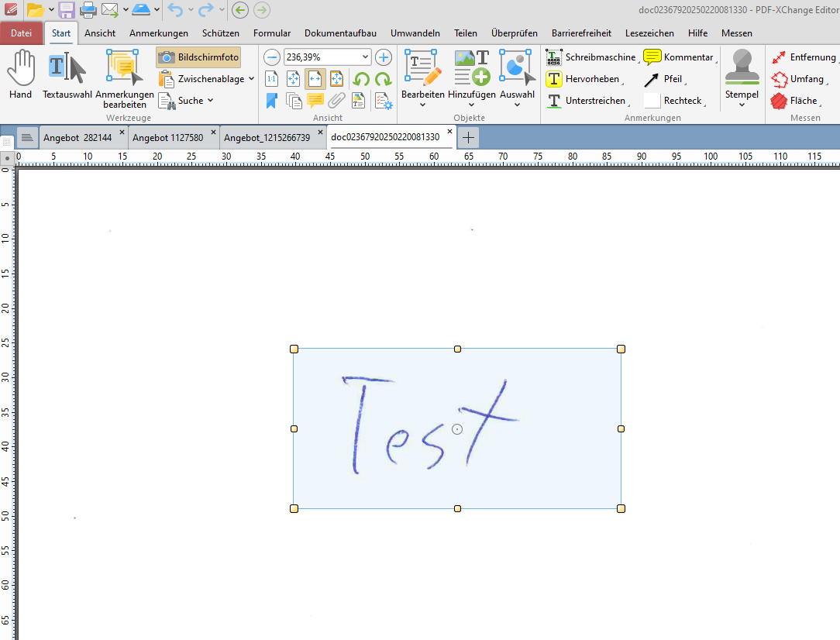Expand the Suche dropdown menu
Screen dimensions: 840x640
pos(211,100)
